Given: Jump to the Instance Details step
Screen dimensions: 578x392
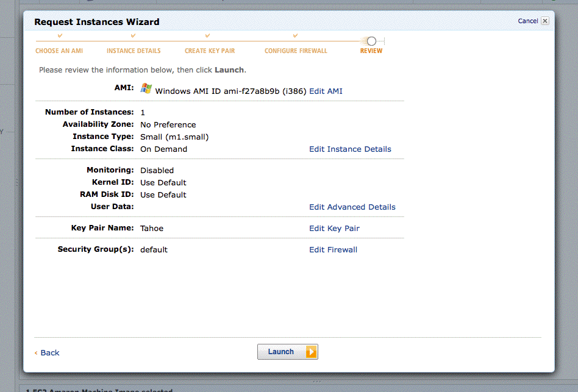Looking at the screenshot, I should tap(134, 51).
